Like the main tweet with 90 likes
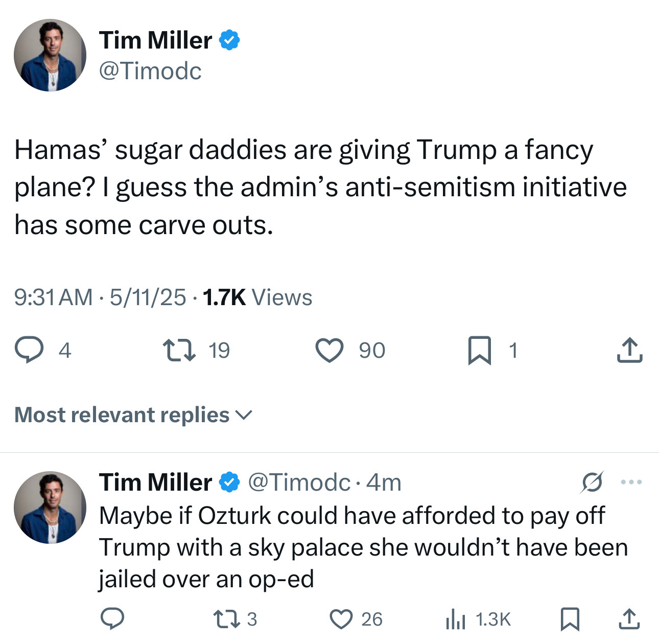 [329, 351]
